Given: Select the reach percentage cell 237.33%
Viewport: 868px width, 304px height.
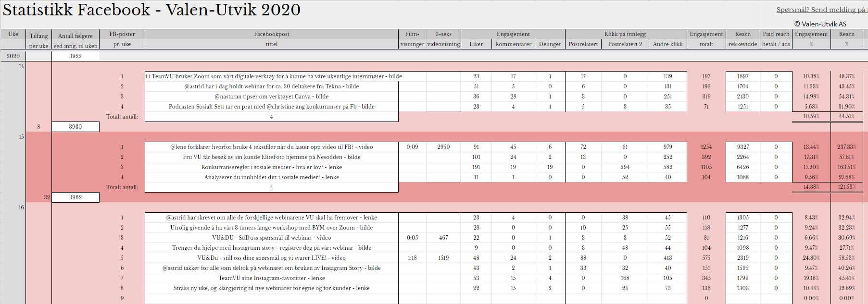Looking at the screenshot, I should [x=846, y=147].
